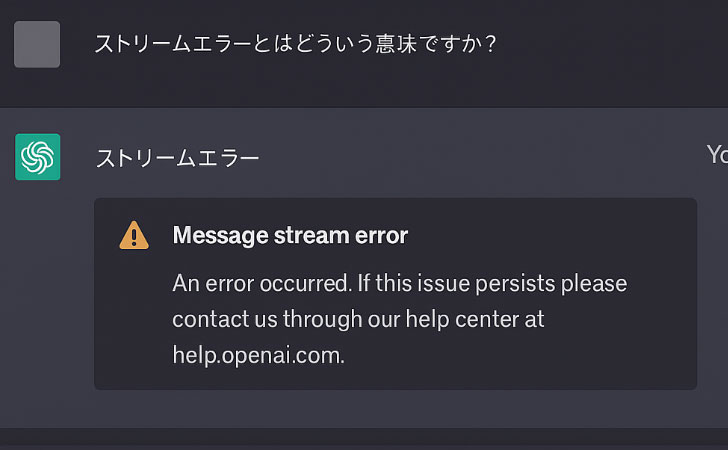Click the gray user avatar square
The height and width of the screenshot is (450, 728).
coord(38,44)
